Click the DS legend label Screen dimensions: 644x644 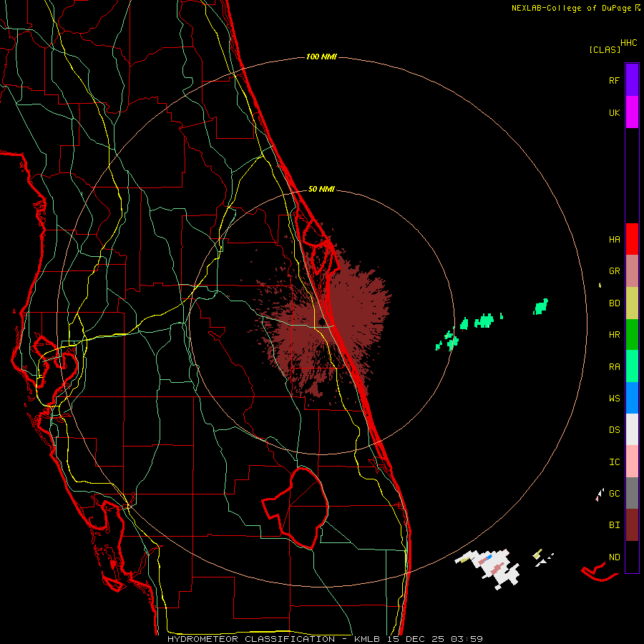(614, 430)
